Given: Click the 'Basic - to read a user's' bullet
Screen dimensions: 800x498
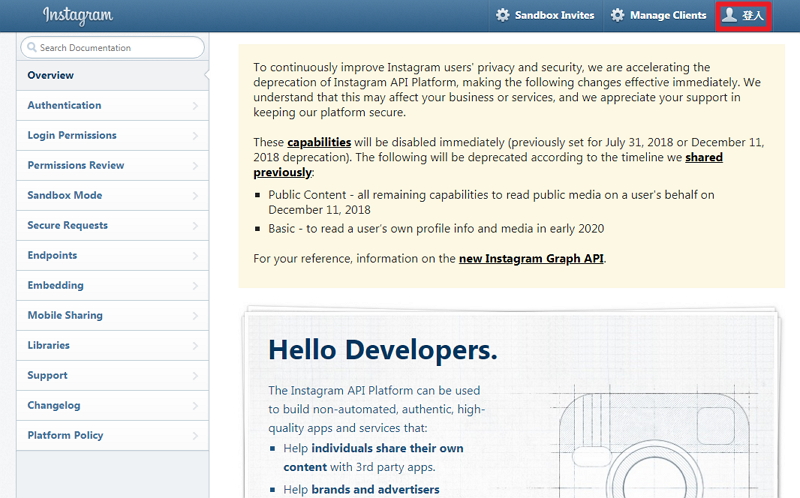Looking at the screenshot, I should [436, 229].
